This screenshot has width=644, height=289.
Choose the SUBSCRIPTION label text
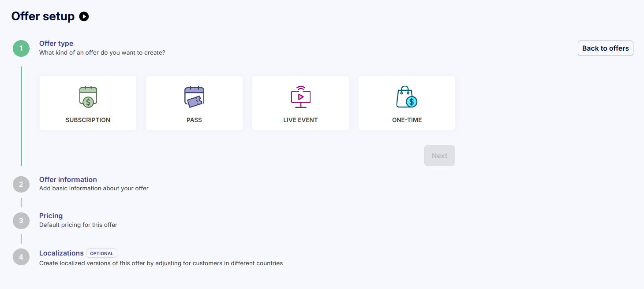88,120
